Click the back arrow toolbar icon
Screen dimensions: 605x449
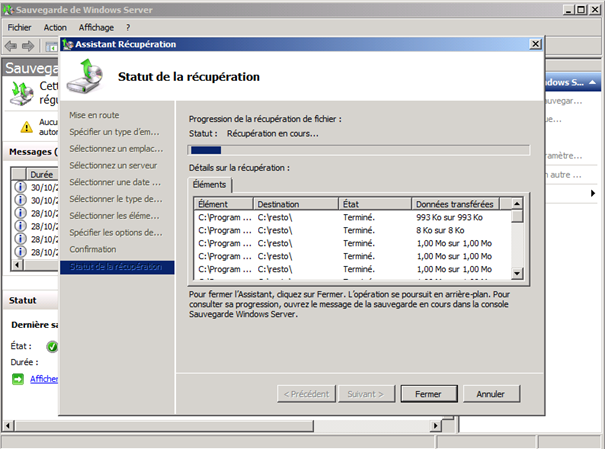pyautogui.click(x=11, y=46)
